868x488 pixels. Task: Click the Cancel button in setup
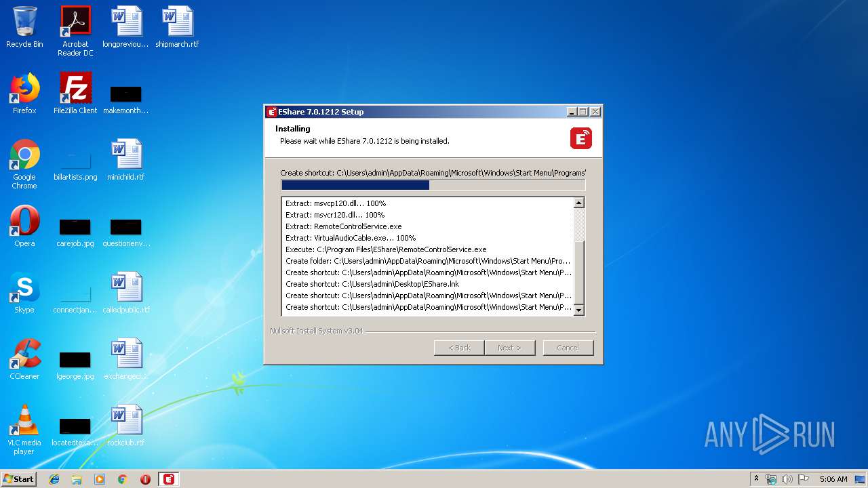(568, 348)
